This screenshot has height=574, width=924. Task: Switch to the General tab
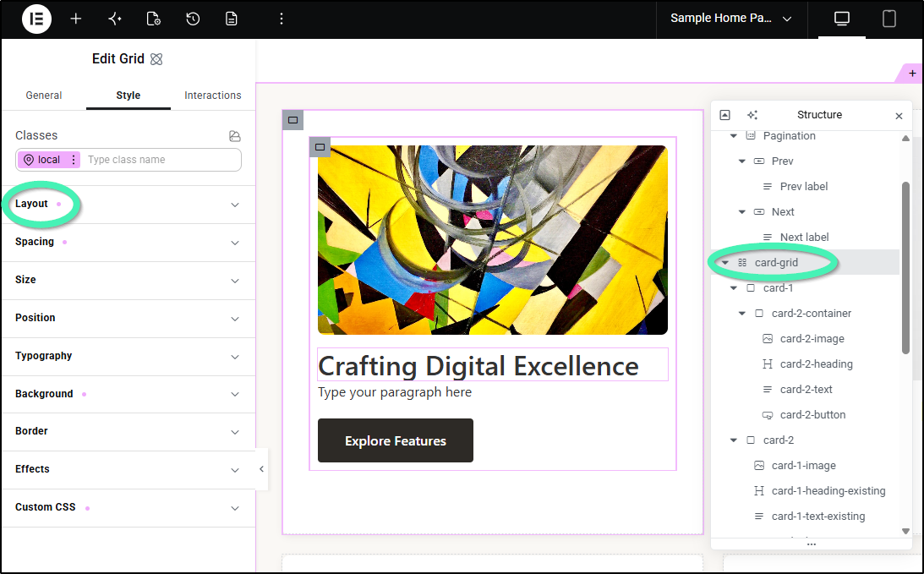(44, 96)
